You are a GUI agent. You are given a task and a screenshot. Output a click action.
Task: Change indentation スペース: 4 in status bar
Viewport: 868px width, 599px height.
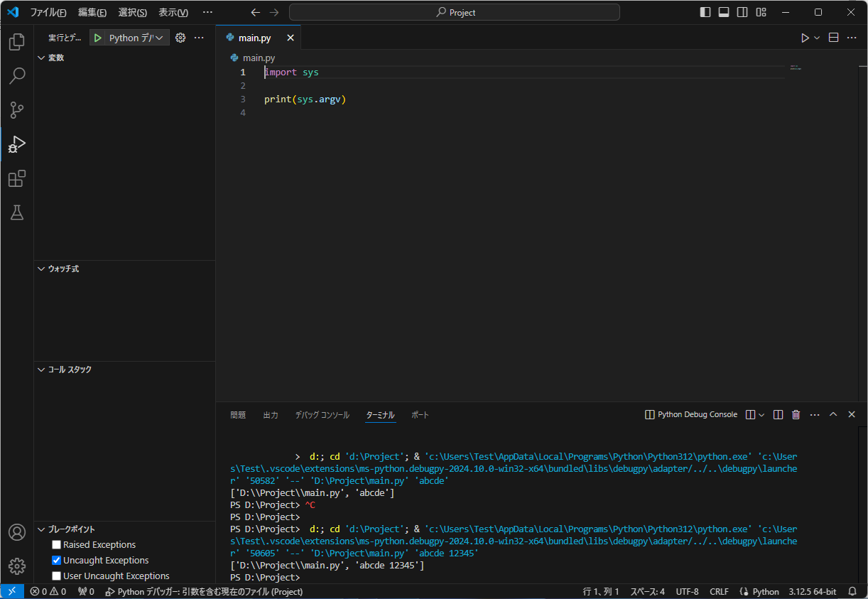(648, 591)
